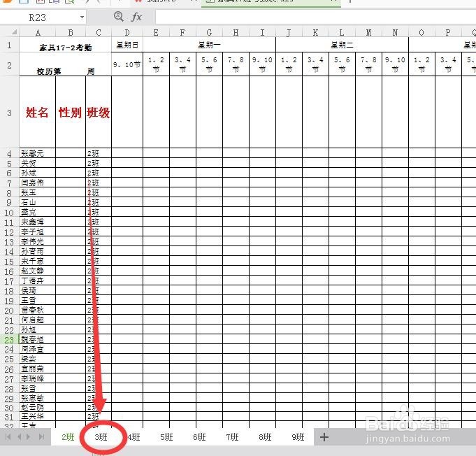Viewport: 476px width, 456px height.
Task: Click the 2班 cell in row 6
Action: pyautogui.click(x=99, y=173)
